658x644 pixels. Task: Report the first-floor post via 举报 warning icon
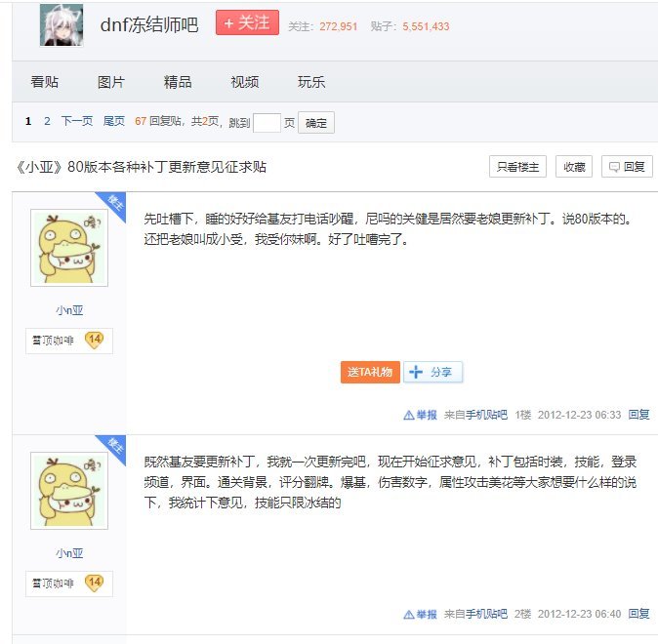(x=420, y=415)
